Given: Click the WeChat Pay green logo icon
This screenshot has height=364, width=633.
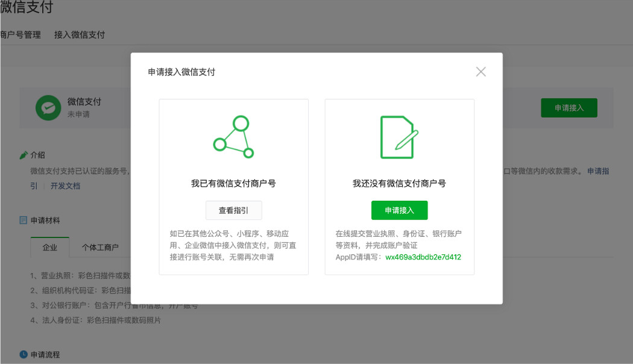Looking at the screenshot, I should 48,108.
